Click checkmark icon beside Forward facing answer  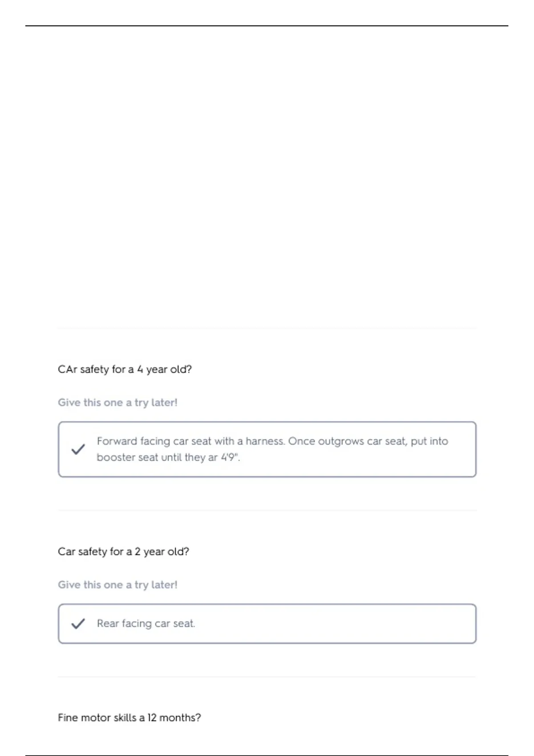point(78,449)
